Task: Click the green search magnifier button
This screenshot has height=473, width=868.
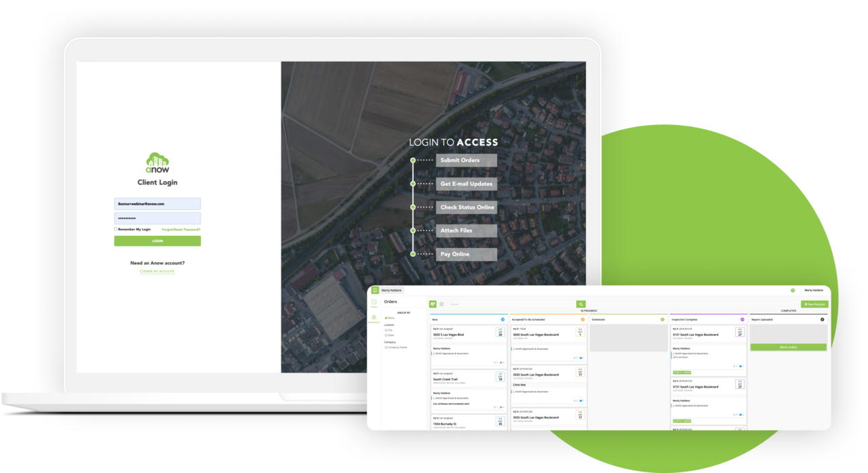Action: (581, 304)
